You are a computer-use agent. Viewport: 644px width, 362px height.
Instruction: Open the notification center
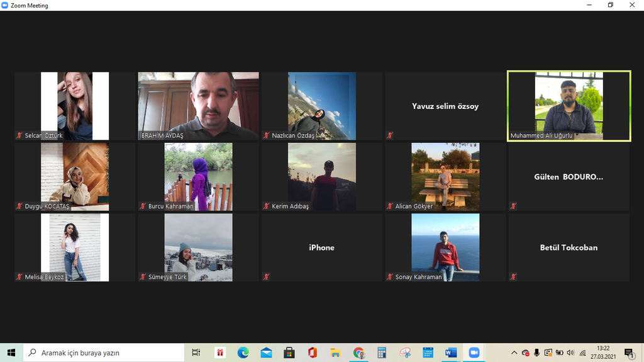(x=628, y=353)
